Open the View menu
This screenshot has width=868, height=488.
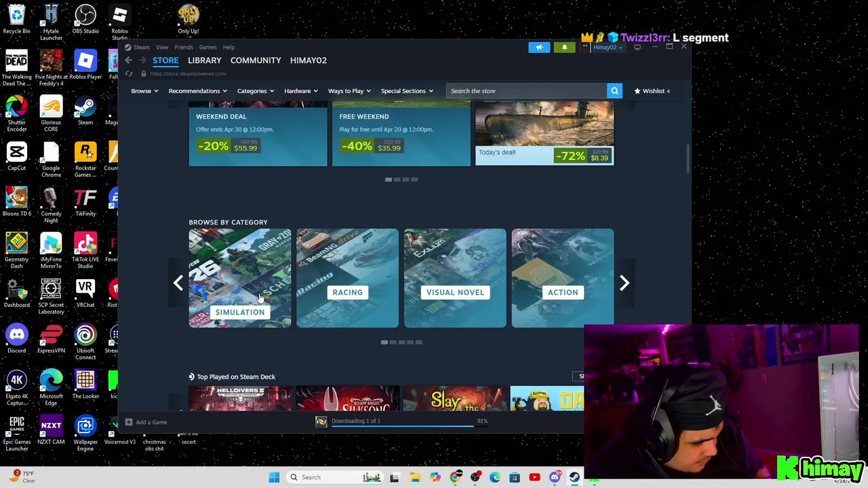162,47
